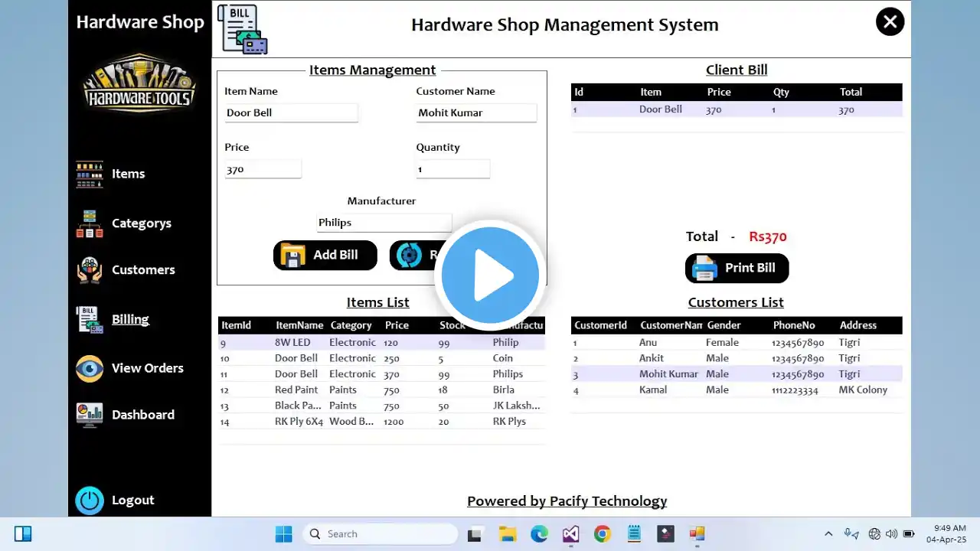The image size is (980, 551).
Task: Click the Task View taskbar icon
Action: pos(475,533)
